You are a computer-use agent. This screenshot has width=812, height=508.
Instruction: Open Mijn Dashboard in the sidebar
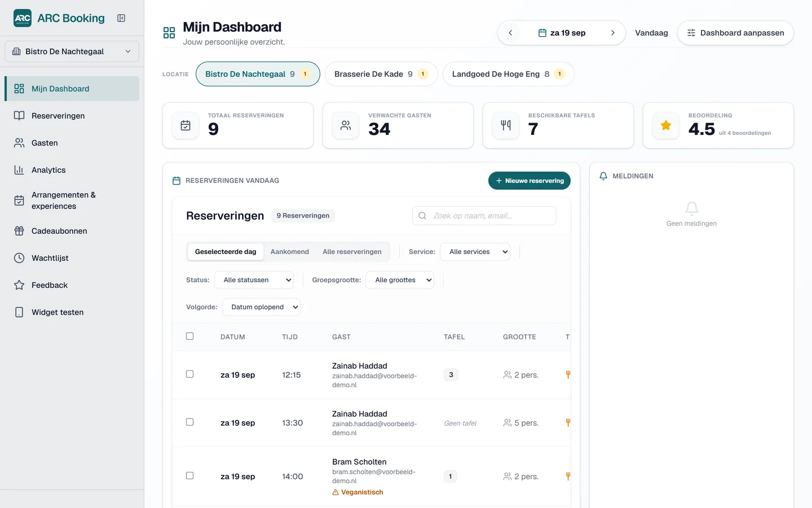click(x=72, y=89)
